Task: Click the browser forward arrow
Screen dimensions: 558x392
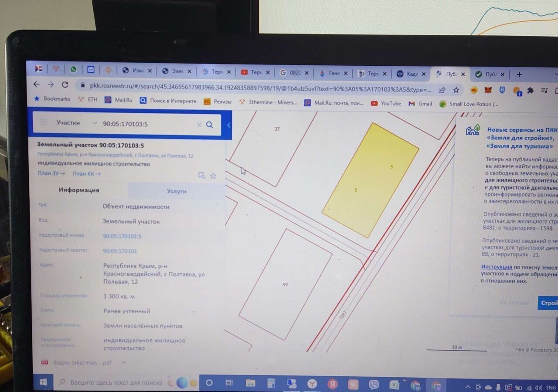Action: [51, 84]
